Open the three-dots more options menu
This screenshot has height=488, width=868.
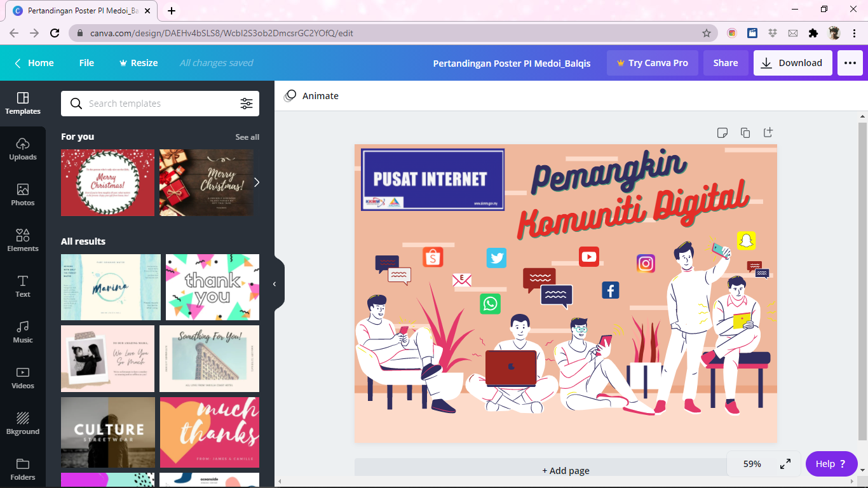pos(850,63)
